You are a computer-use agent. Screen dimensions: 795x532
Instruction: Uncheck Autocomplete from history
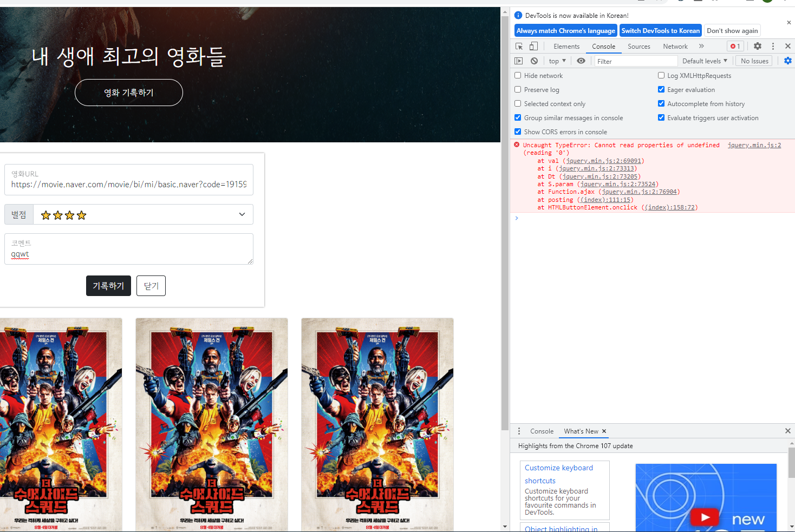coord(661,104)
